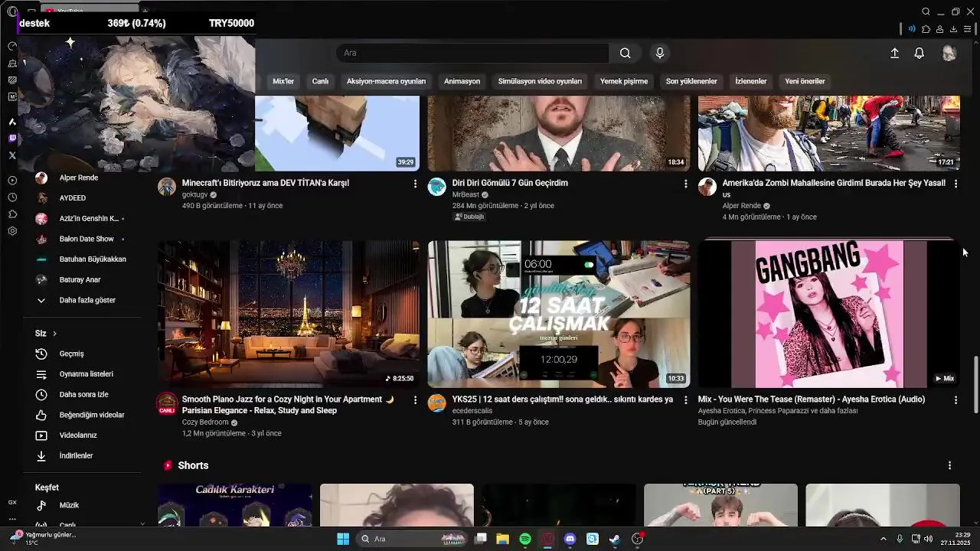Open Opera GX tab search magnifier
Viewport: 980px width, 551px height.
[926, 11]
